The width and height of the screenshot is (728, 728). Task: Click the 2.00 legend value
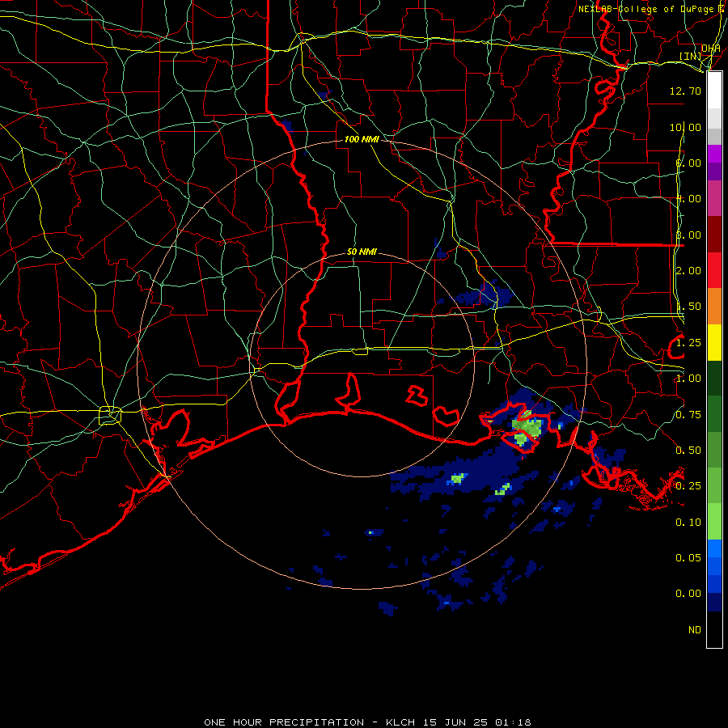[688, 271]
